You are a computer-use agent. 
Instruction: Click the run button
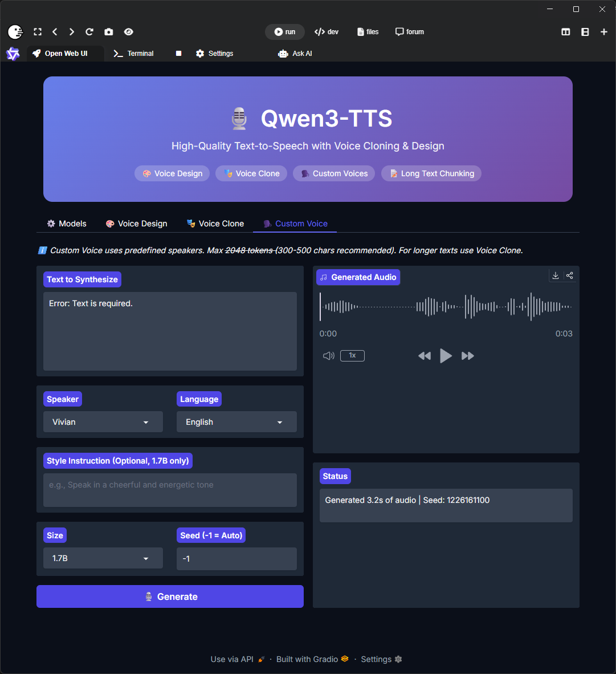tap(285, 32)
